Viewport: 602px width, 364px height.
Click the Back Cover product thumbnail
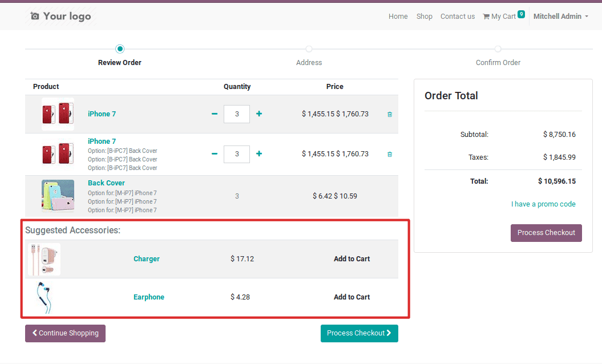[58, 196]
